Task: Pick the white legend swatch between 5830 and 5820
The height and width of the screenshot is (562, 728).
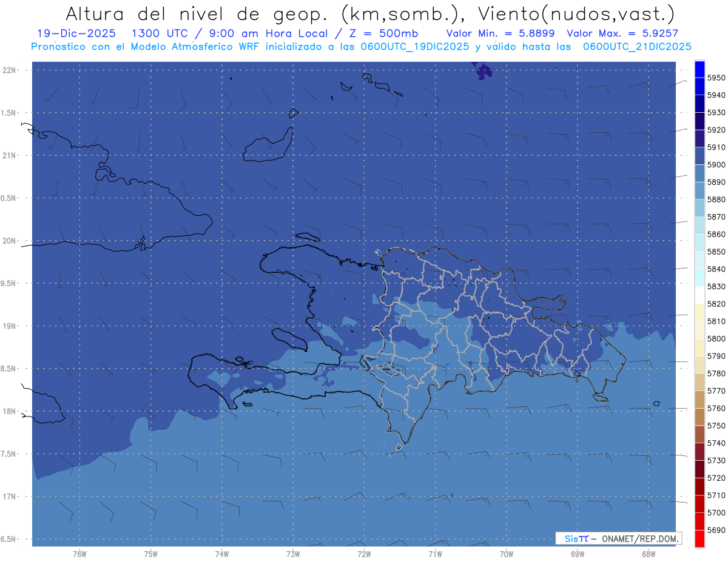Action: pyautogui.click(x=699, y=295)
